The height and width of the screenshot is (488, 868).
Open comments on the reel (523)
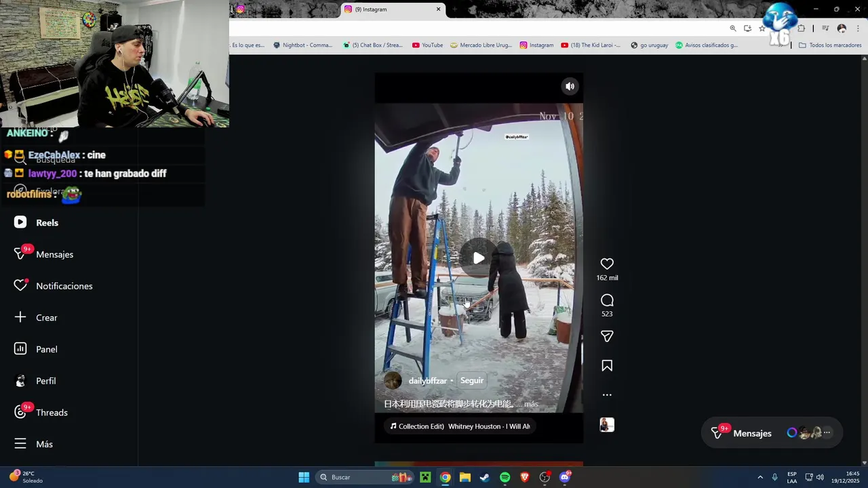pyautogui.click(x=607, y=300)
